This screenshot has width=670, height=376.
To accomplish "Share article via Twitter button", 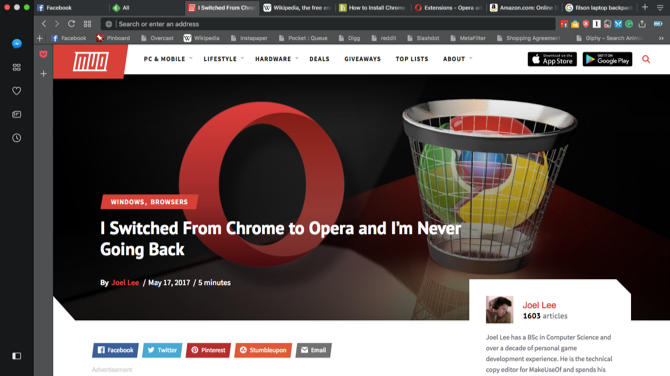I will click(162, 350).
